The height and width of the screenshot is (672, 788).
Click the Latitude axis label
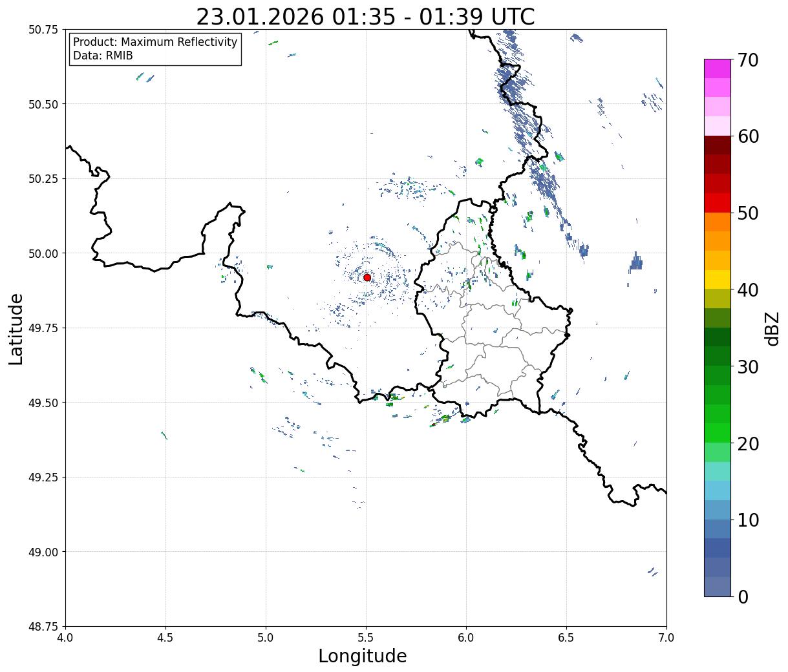pos(16,328)
